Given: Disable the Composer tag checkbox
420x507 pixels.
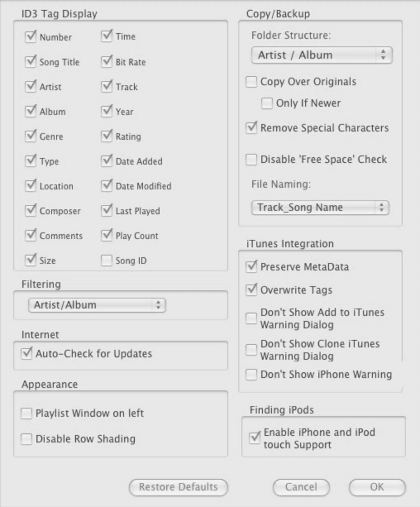Looking at the screenshot, I should coord(31,211).
